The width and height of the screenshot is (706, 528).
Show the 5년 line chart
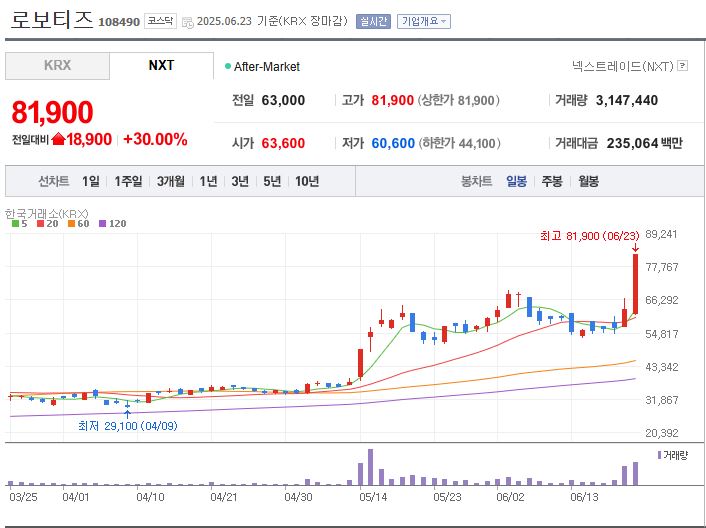pyautogui.click(x=272, y=181)
